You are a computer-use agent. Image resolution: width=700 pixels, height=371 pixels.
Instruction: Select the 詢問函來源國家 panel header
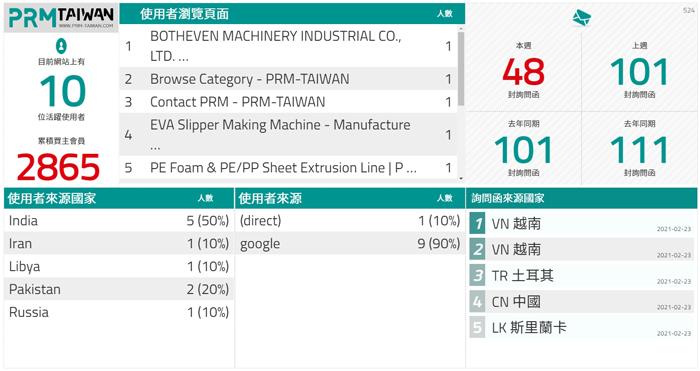coord(581,198)
